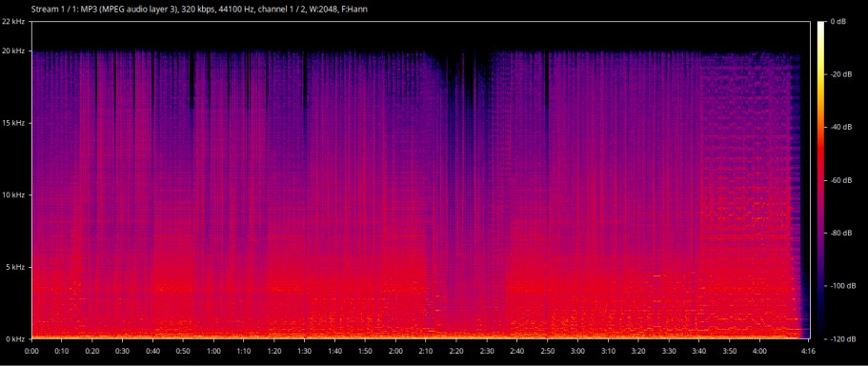868x367 pixels.
Task: Click the 2:20 time axis label
Action: click(x=456, y=351)
